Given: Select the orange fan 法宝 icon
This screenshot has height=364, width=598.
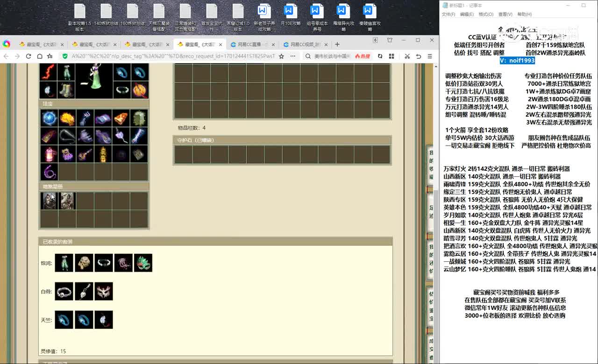Looking at the screenshot, I should (x=121, y=119).
